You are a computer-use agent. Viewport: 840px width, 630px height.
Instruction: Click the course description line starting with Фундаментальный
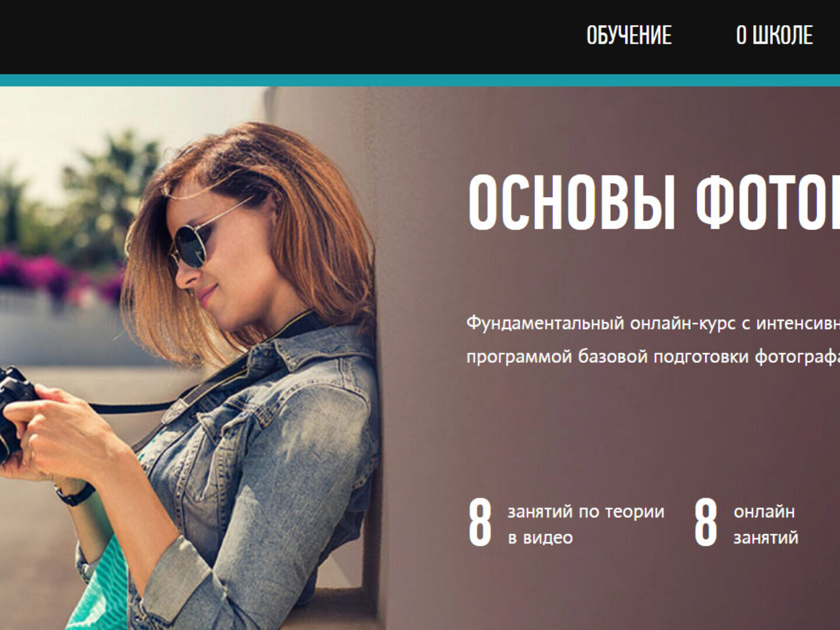(653, 323)
